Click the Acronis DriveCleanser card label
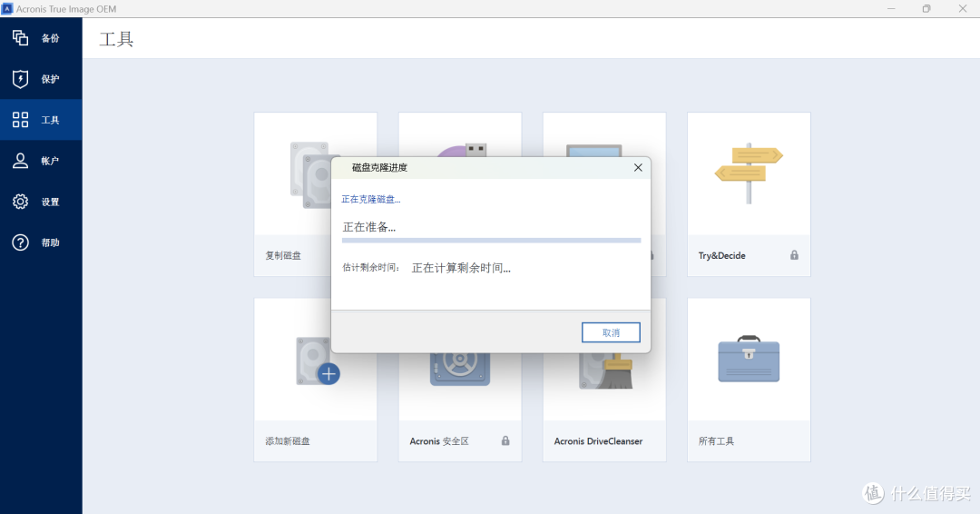980x514 pixels. coord(598,440)
